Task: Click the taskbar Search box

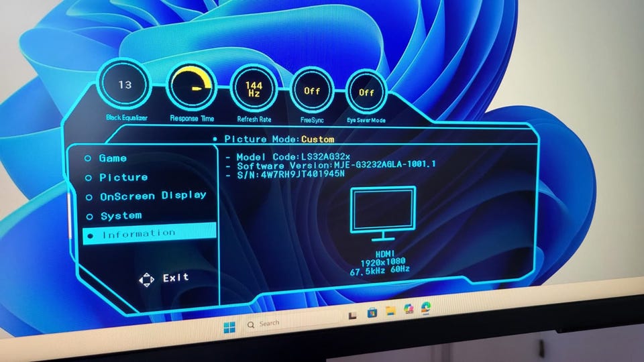Action: pos(292,321)
